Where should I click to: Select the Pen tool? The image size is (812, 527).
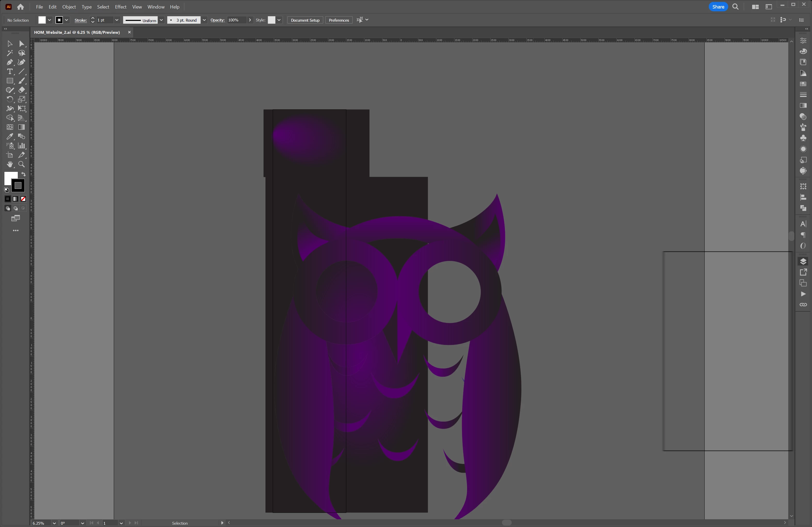click(x=10, y=62)
